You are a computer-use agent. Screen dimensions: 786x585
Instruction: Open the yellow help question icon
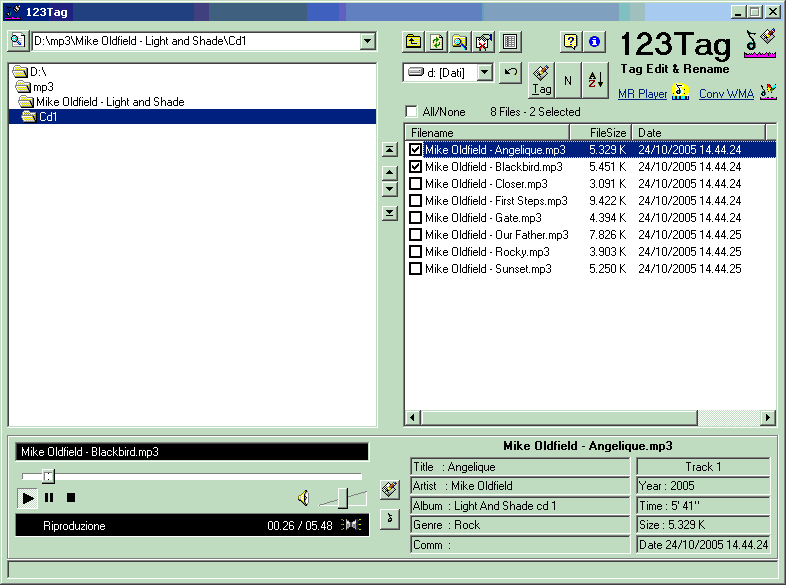coord(571,42)
